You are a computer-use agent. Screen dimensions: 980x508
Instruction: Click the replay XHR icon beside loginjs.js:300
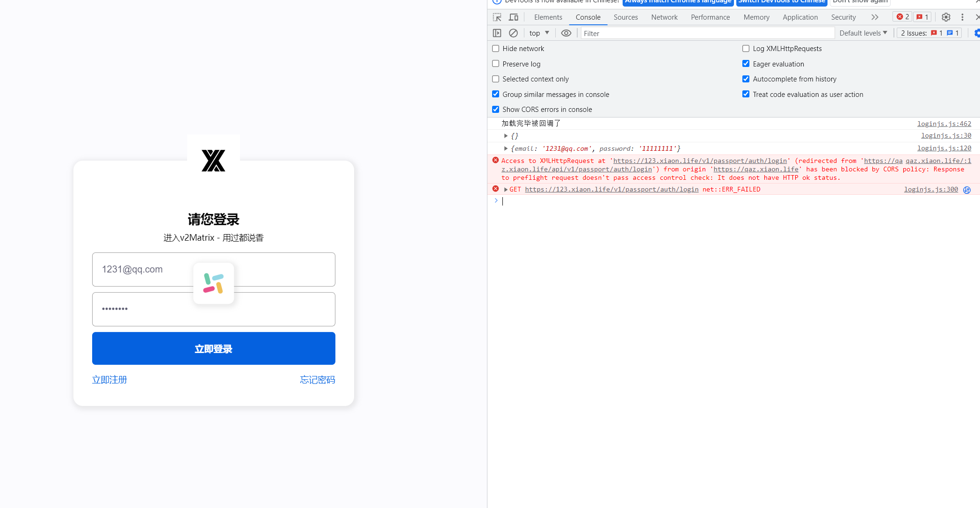pos(967,190)
